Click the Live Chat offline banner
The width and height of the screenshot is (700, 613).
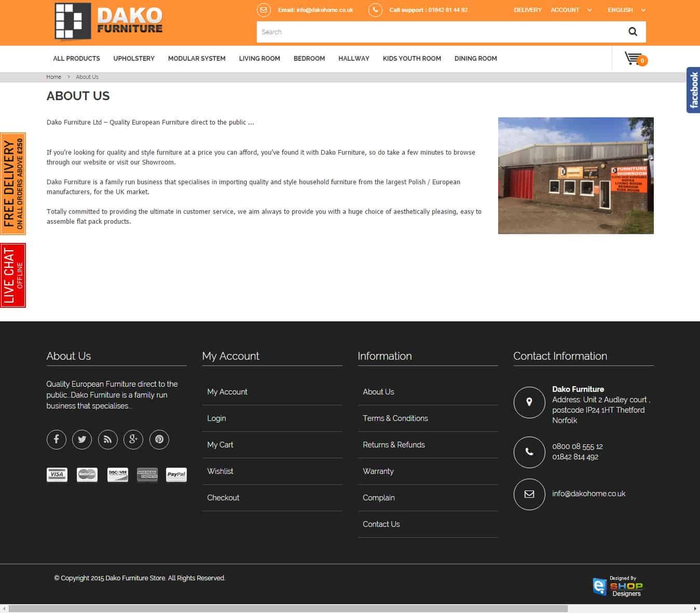[x=13, y=275]
